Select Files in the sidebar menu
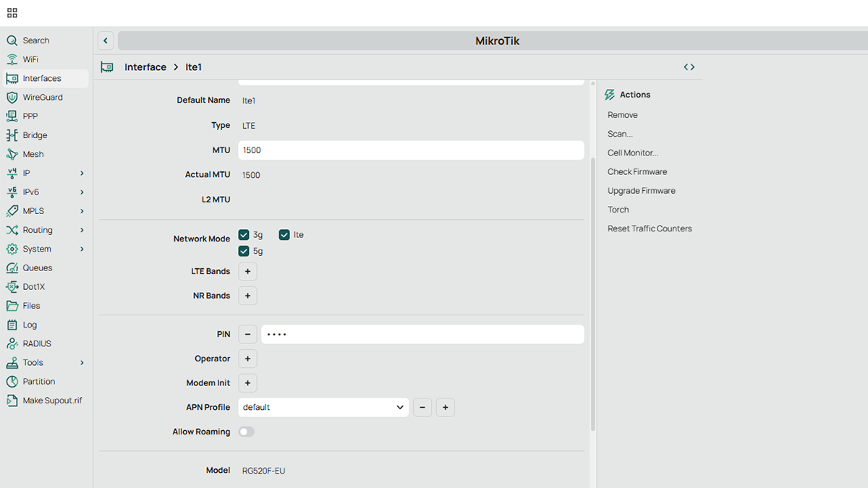Image resolution: width=868 pixels, height=488 pixels. click(31, 306)
